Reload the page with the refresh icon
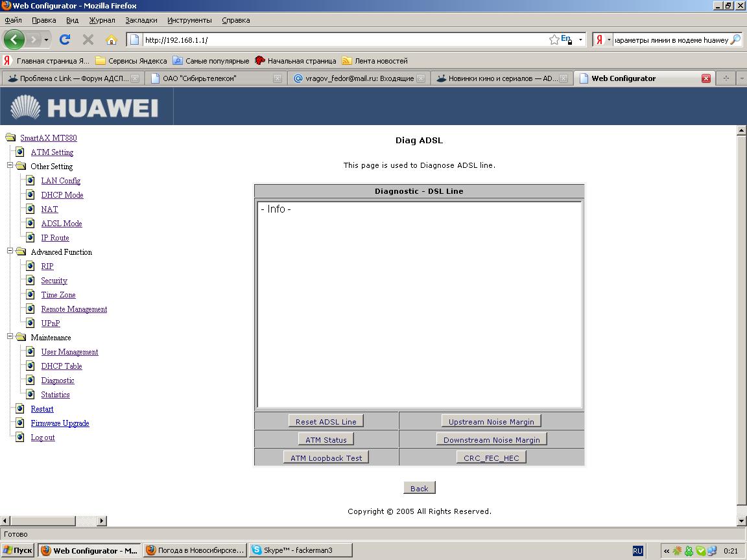747x560 pixels. click(x=65, y=40)
